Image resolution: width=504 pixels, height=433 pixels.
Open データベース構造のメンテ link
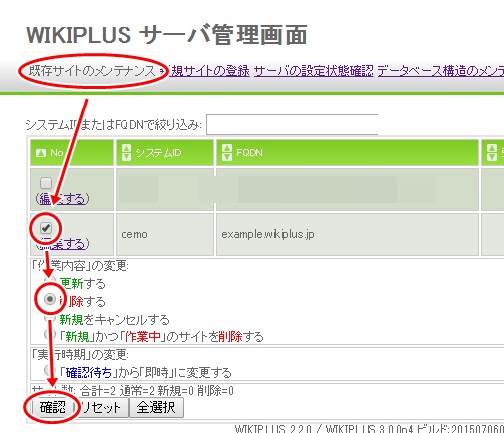(x=440, y=71)
